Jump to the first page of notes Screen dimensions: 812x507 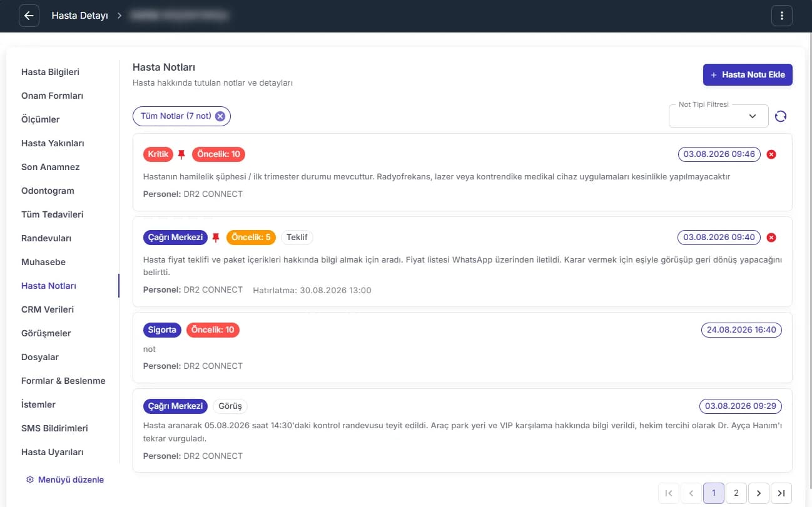(x=669, y=493)
